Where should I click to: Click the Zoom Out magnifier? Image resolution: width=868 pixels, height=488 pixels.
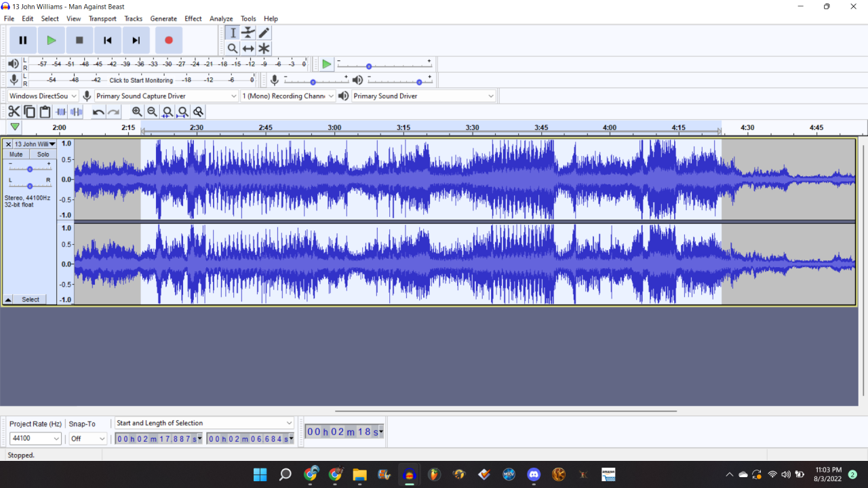coord(152,112)
